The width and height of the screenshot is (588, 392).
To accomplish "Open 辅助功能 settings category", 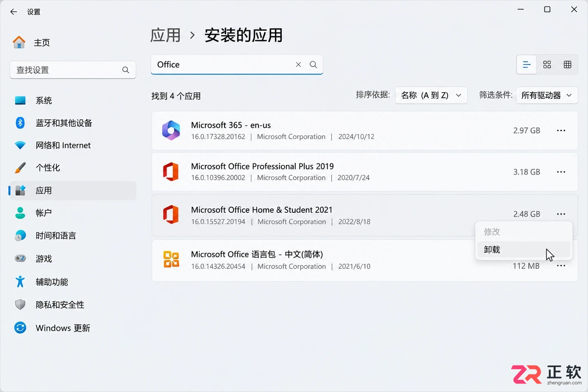I will click(73, 282).
